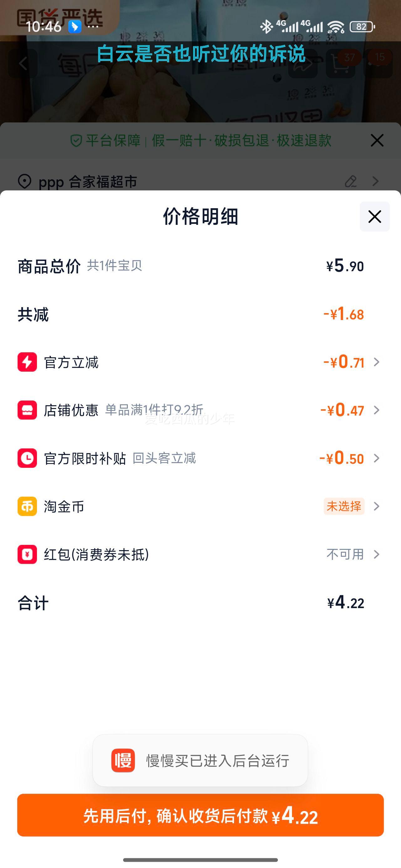The height and width of the screenshot is (868, 401).
Task: Tap the shopping cart icon with badge 37
Action: tap(341, 64)
